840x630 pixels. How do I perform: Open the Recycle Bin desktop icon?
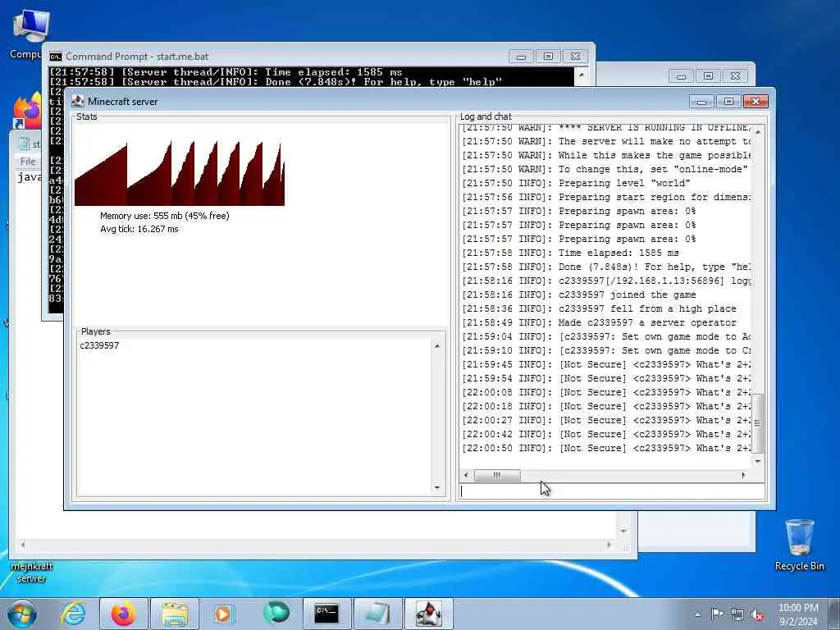click(x=799, y=545)
